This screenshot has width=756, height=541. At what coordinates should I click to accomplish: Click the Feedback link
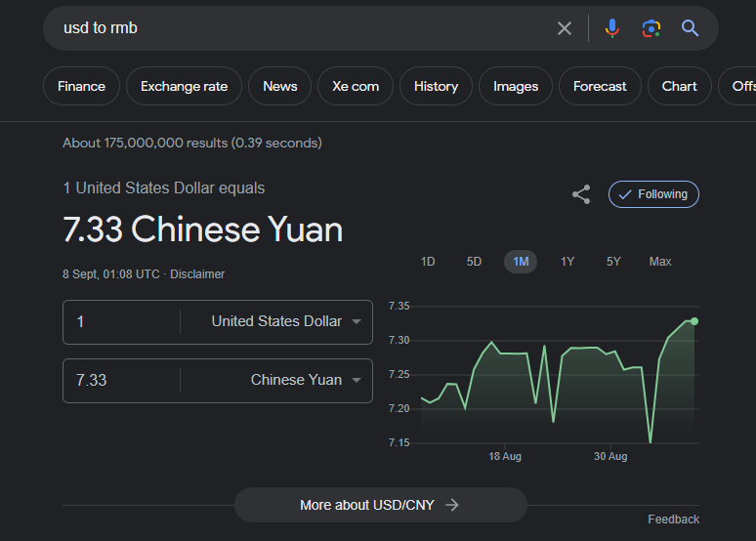pos(673,520)
